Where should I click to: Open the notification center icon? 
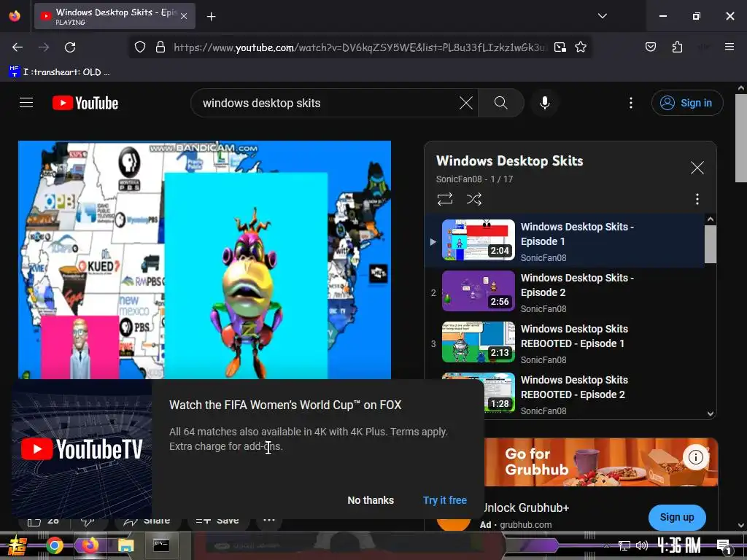(723, 546)
